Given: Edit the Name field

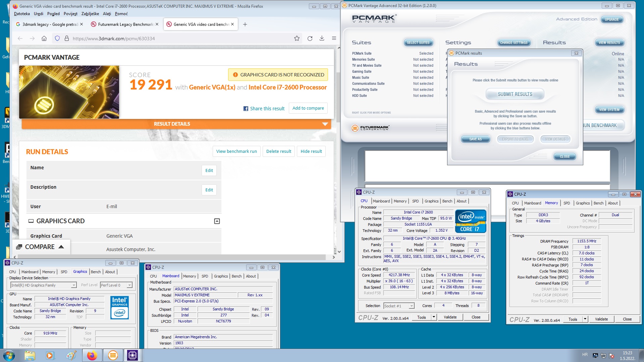Looking at the screenshot, I should (x=209, y=171).
